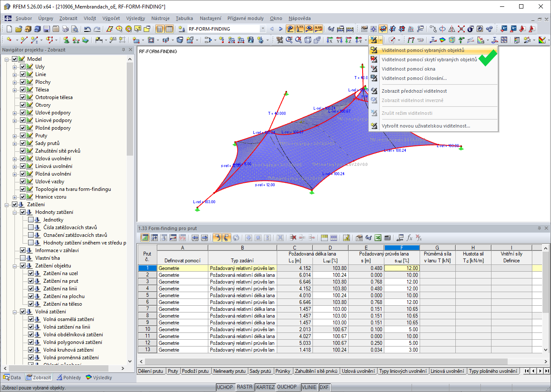The width and height of the screenshot is (551, 392).
Task: Open the RF-FORM-FINDING load case dropdown
Action: pyautogui.click(x=263, y=29)
